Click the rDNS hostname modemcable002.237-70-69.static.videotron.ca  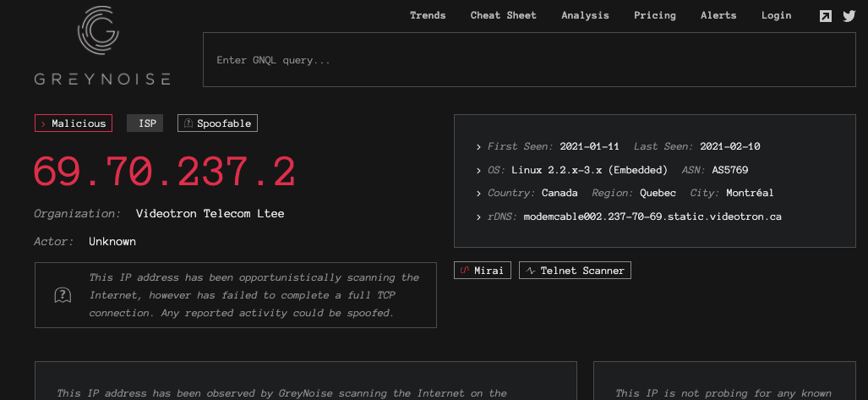pyautogui.click(x=652, y=216)
